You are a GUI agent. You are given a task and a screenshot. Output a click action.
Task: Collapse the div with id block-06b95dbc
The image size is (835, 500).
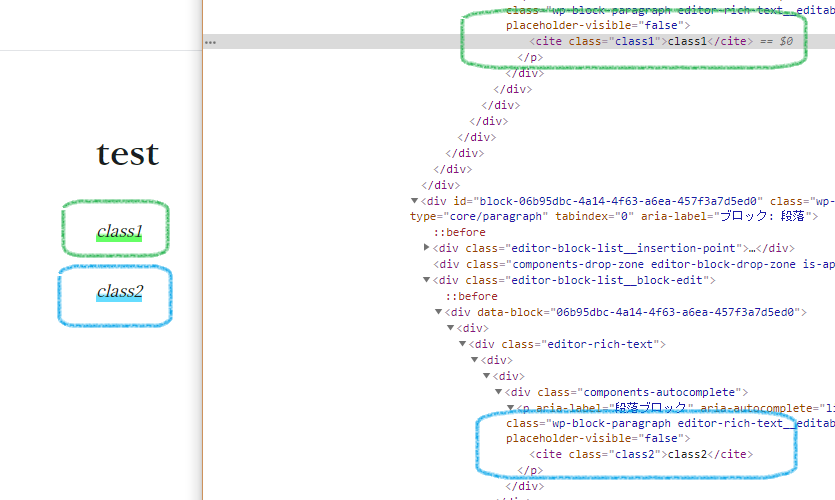click(414, 201)
